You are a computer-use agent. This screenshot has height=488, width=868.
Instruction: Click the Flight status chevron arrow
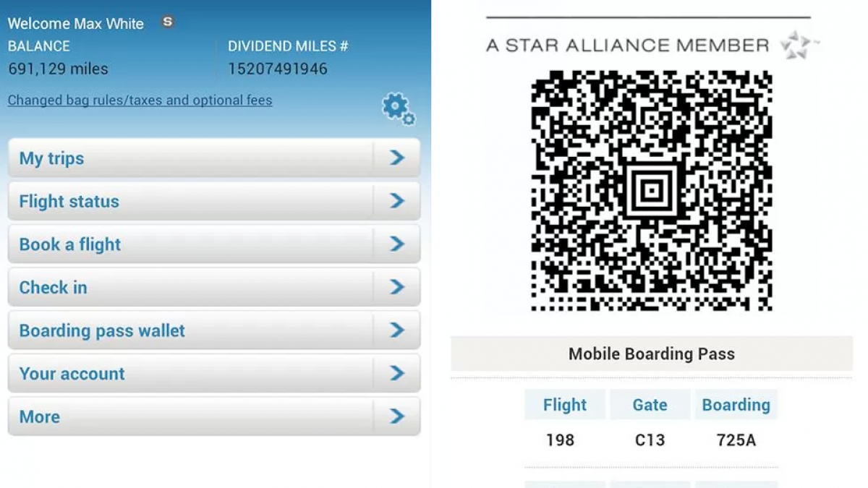(x=396, y=201)
